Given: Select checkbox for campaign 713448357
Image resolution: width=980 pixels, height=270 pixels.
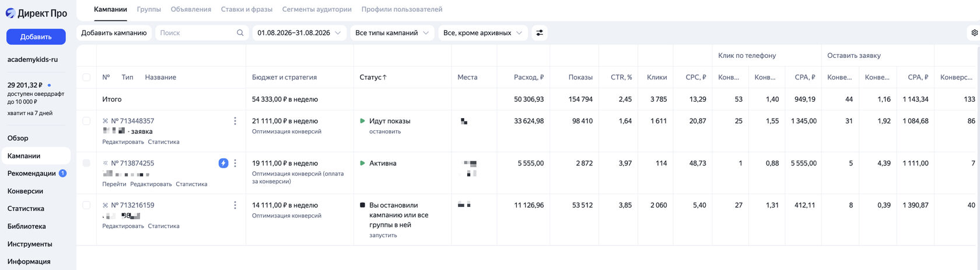Looking at the screenshot, I should [86, 121].
